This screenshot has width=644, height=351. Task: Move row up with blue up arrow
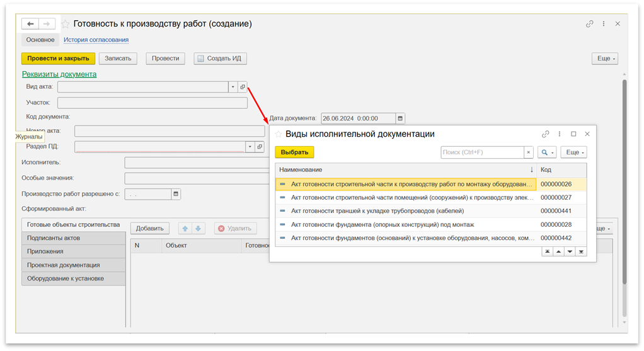tap(185, 229)
